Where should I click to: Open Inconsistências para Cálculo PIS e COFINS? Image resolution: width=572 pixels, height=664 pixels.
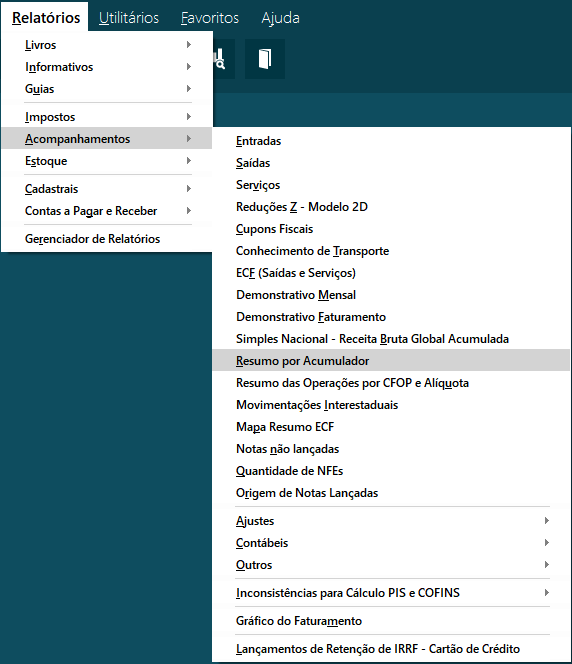(391, 593)
